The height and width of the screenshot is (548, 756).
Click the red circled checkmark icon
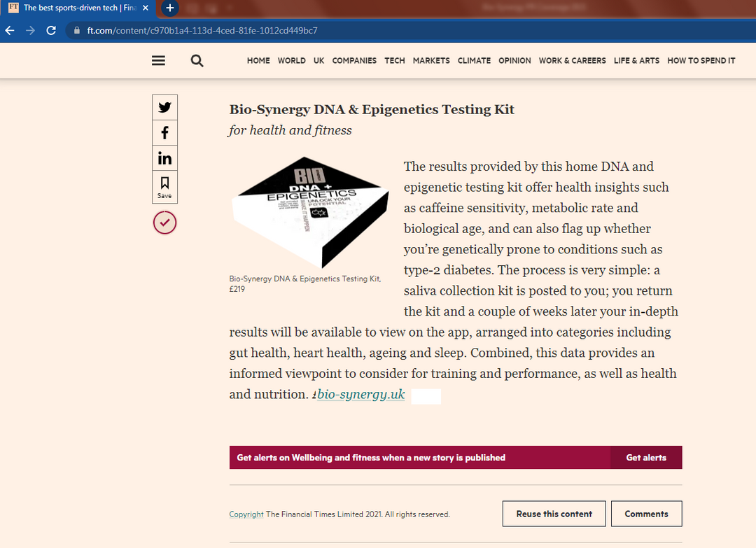165,223
